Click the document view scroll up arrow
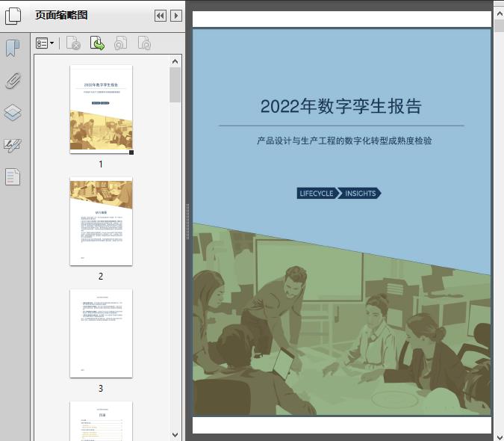This screenshot has width=504, height=441. (500, 14)
